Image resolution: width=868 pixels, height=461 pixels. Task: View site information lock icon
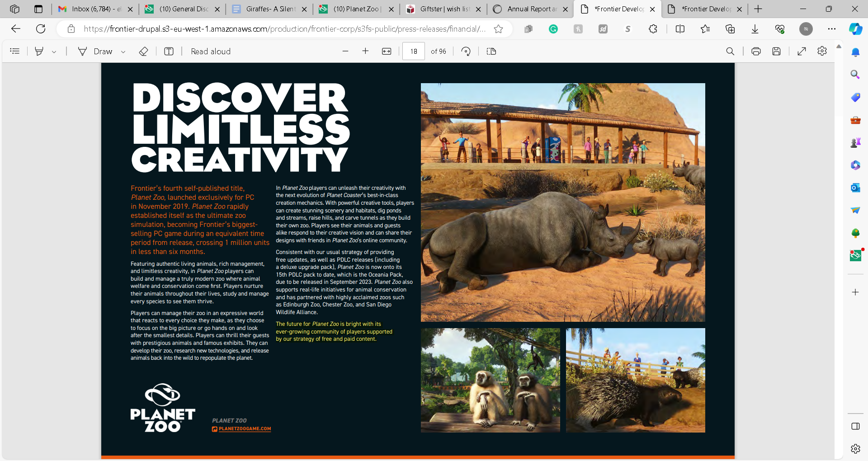click(x=71, y=29)
